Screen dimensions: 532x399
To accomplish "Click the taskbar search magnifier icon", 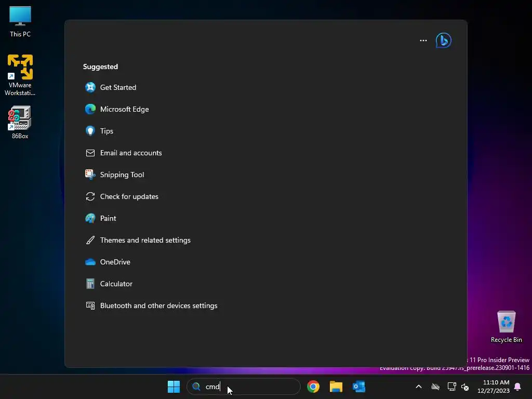I will [x=196, y=387].
